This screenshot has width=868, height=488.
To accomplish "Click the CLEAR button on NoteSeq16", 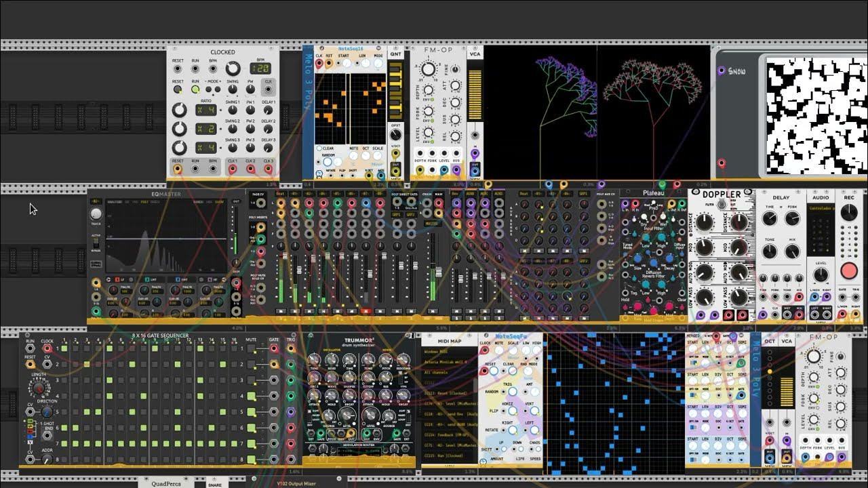I will click(319, 148).
